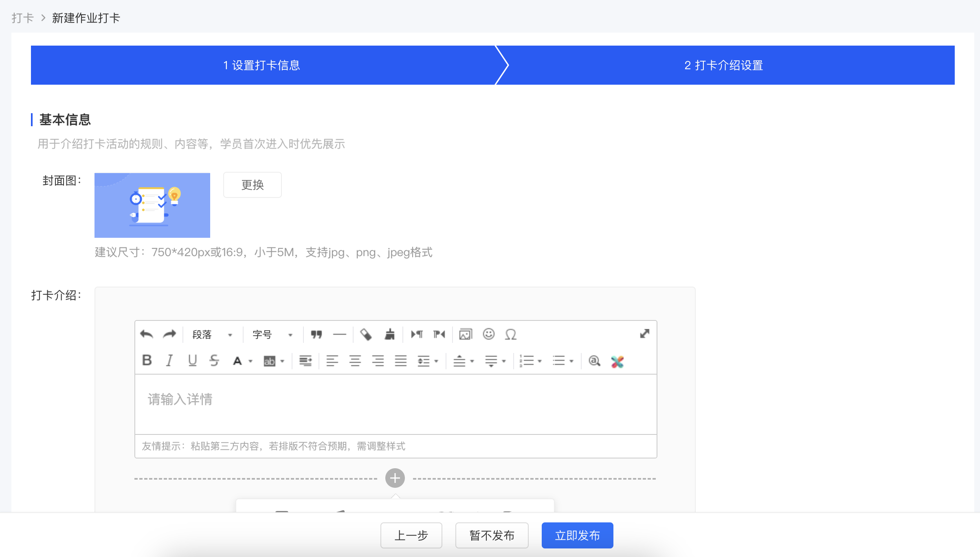Insert an image into the editor
980x557 pixels.
(x=466, y=334)
